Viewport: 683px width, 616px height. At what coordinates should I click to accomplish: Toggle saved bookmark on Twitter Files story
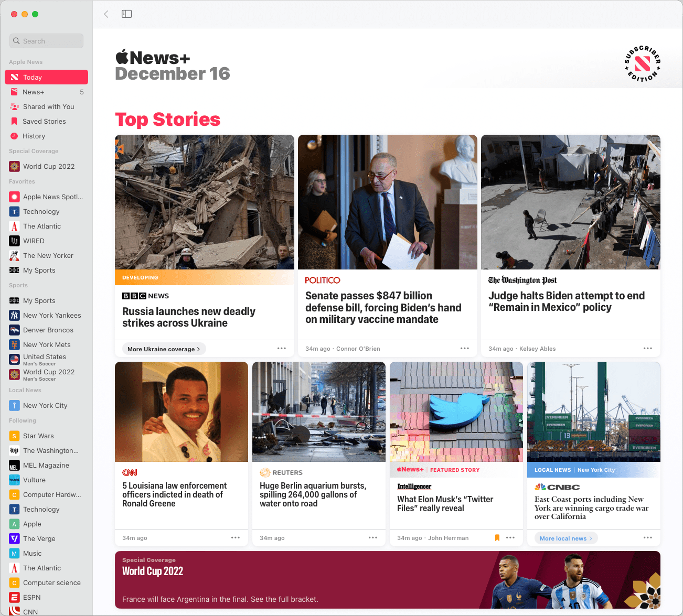click(x=497, y=538)
